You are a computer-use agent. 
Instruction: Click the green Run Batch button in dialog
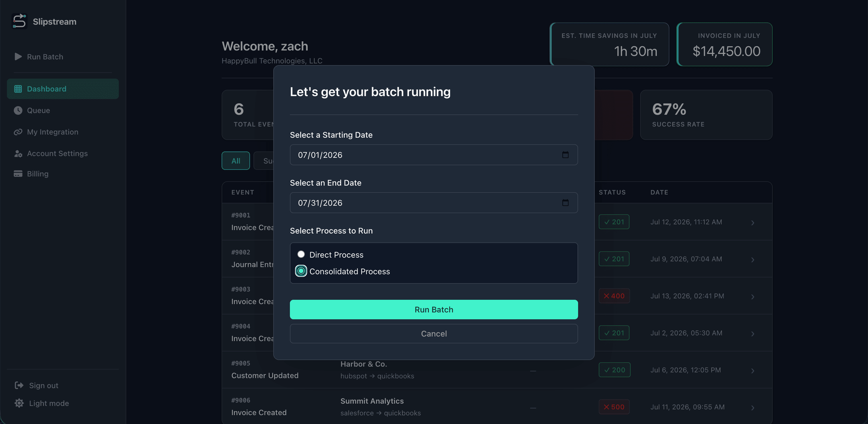434,310
